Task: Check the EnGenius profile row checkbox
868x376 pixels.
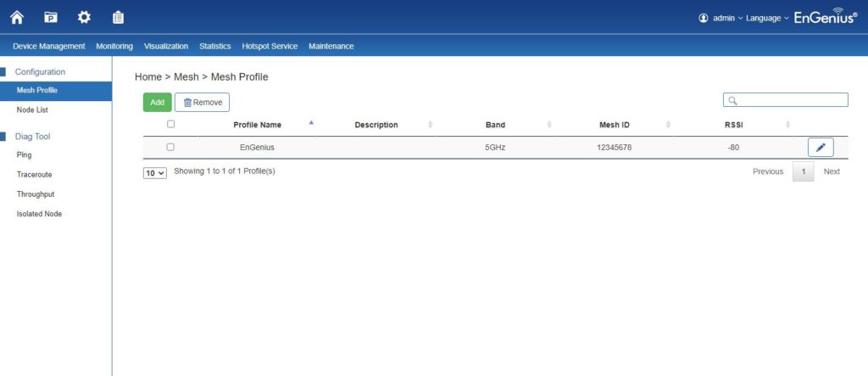Action: point(170,147)
